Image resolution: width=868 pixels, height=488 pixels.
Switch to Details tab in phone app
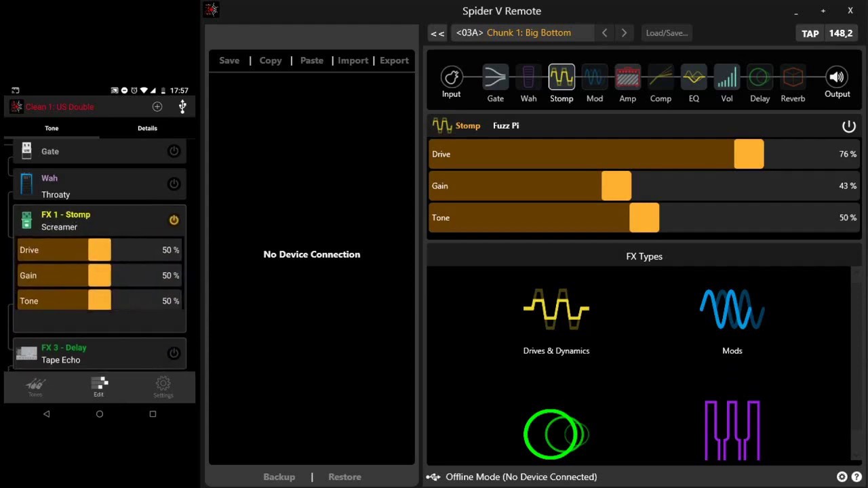(147, 128)
